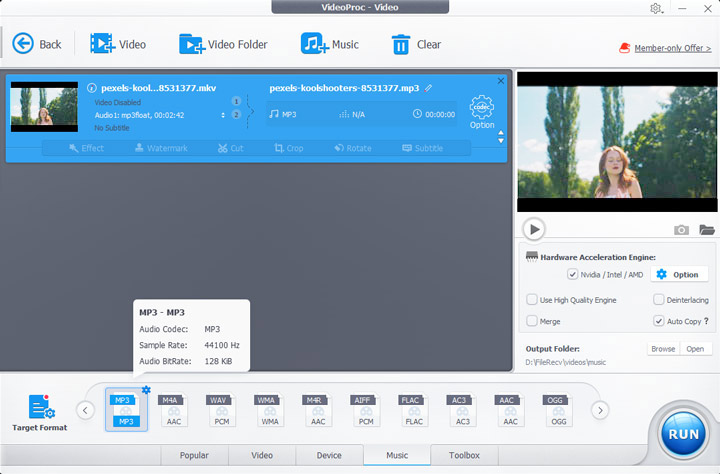The height and width of the screenshot is (474, 720).
Task: Select the AIFF PCM format preset
Action: 366,410
